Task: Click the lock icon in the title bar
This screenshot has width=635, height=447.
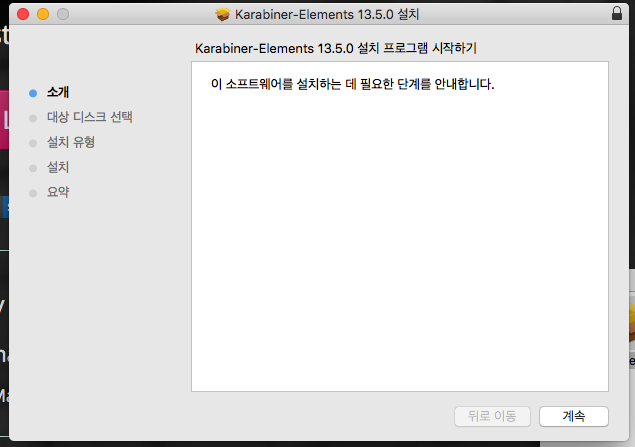Action: coord(617,13)
